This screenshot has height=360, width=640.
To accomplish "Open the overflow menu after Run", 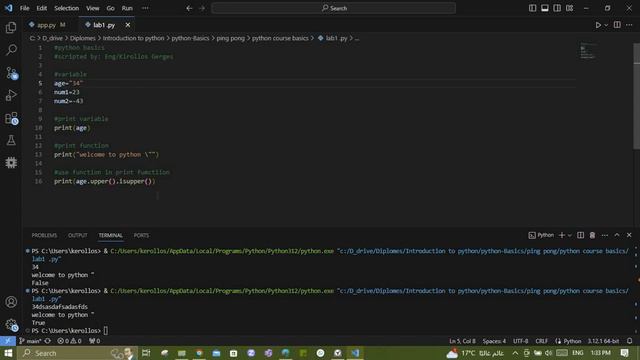I will coord(145,8).
